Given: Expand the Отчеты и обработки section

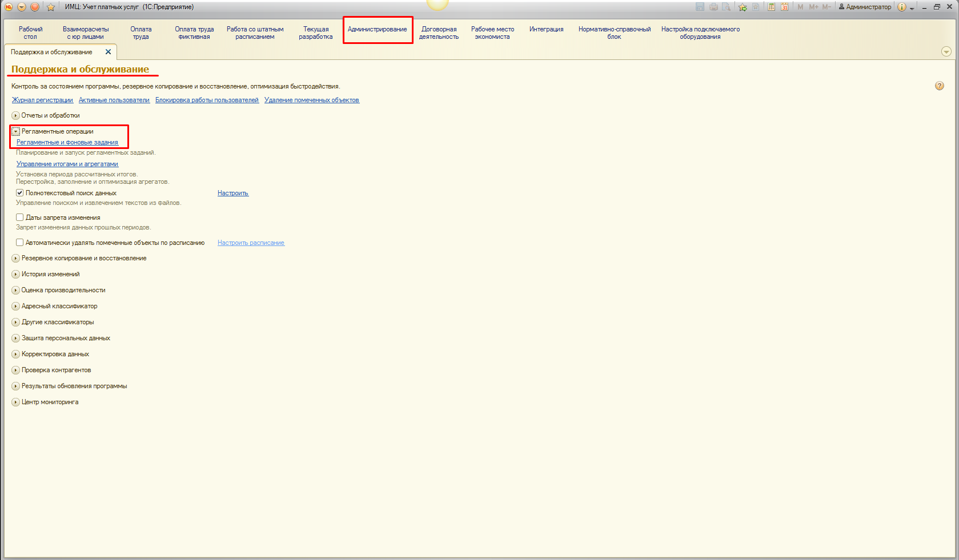Looking at the screenshot, I should point(16,116).
